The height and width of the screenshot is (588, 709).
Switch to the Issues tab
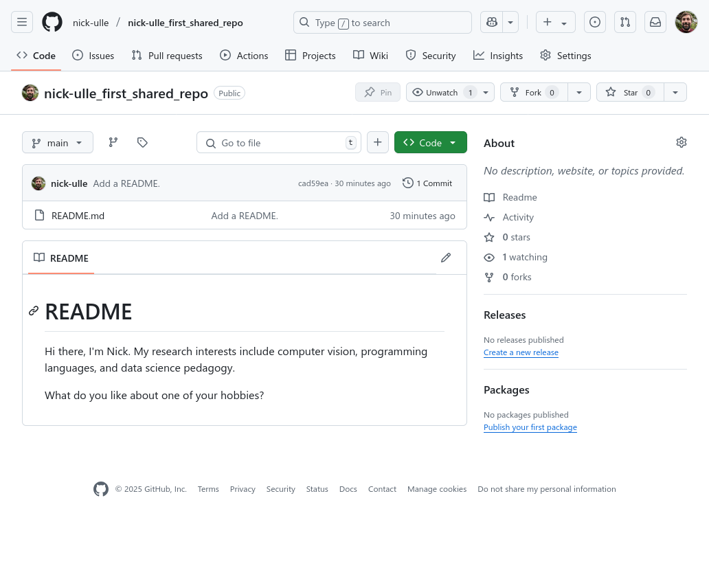[x=93, y=56]
